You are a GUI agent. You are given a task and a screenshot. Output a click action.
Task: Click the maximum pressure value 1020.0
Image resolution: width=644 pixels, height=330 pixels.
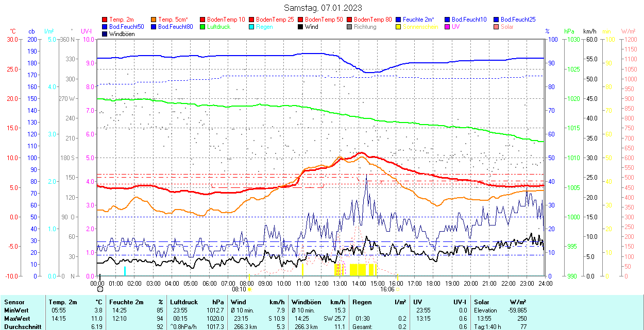tap(216, 318)
